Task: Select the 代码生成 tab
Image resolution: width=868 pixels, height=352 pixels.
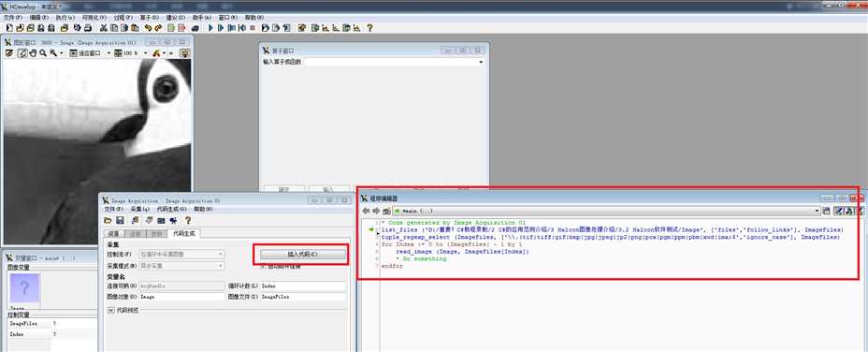Action: coord(184,234)
